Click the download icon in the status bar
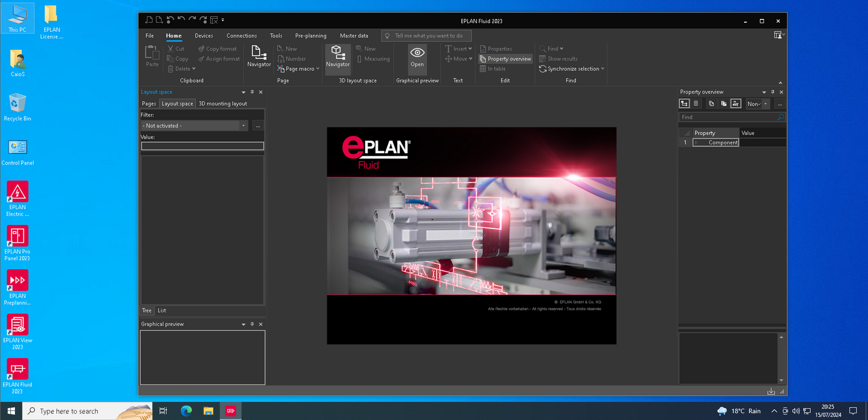The height and width of the screenshot is (420, 868). coord(771,392)
